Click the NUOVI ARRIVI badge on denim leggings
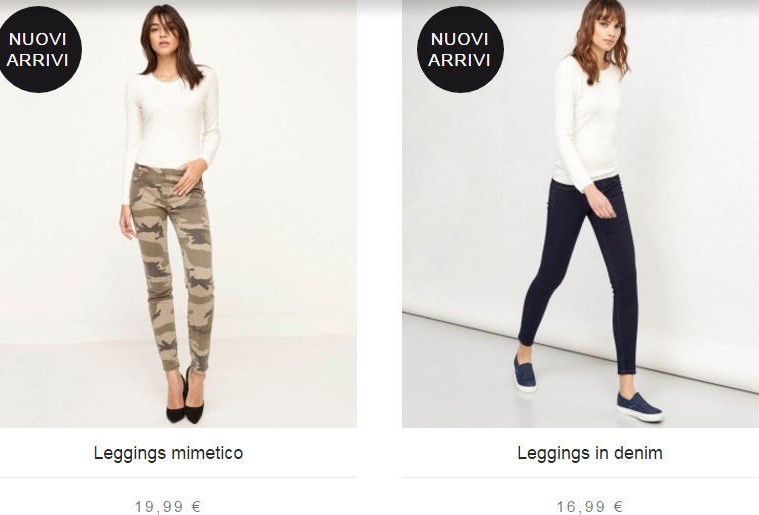This screenshot has width=759, height=515. click(x=460, y=49)
